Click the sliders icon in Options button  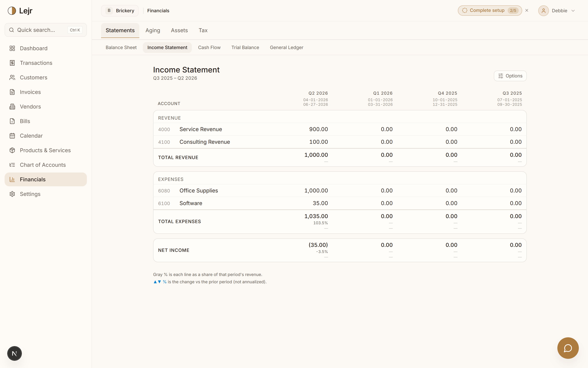point(501,76)
